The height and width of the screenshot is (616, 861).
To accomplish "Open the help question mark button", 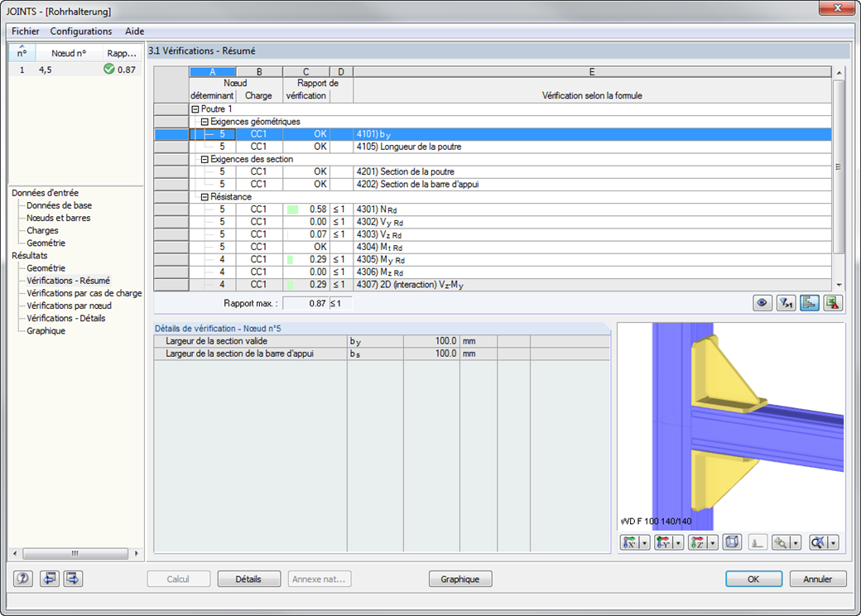I will pyautogui.click(x=23, y=579).
